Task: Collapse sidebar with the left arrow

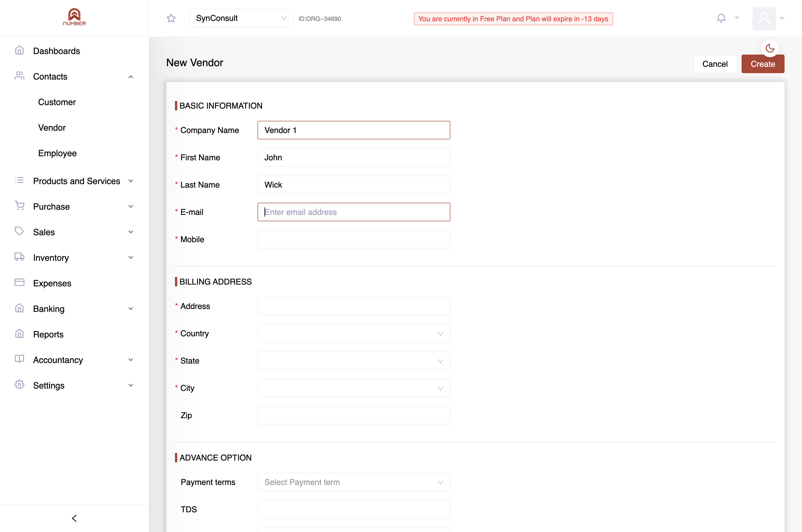Action: 74,518
